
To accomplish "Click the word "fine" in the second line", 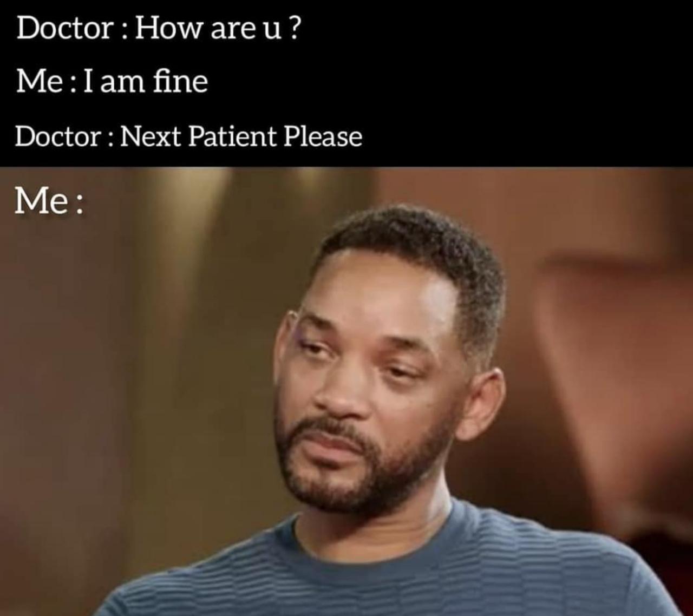I will pos(180,82).
